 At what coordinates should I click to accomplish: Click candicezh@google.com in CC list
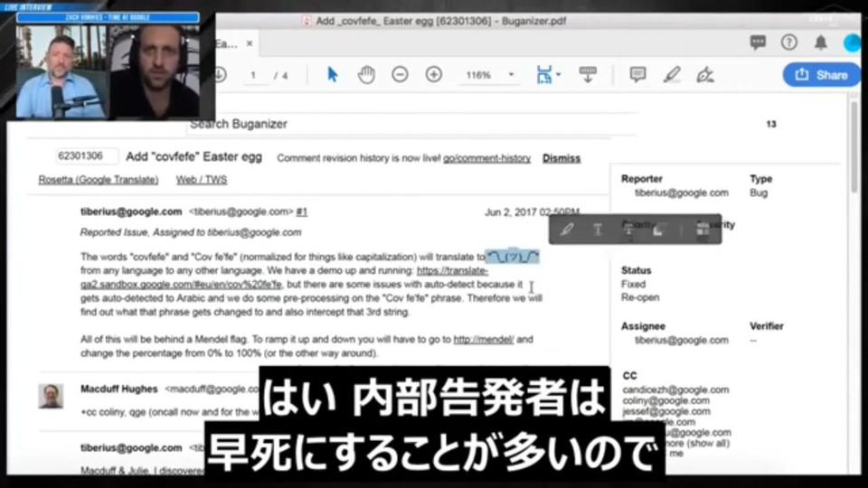pos(675,389)
